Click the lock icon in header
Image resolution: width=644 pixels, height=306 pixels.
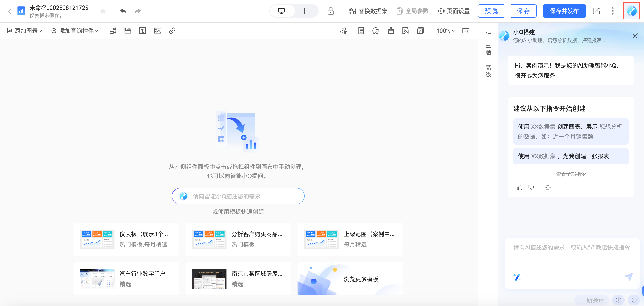click(x=331, y=11)
